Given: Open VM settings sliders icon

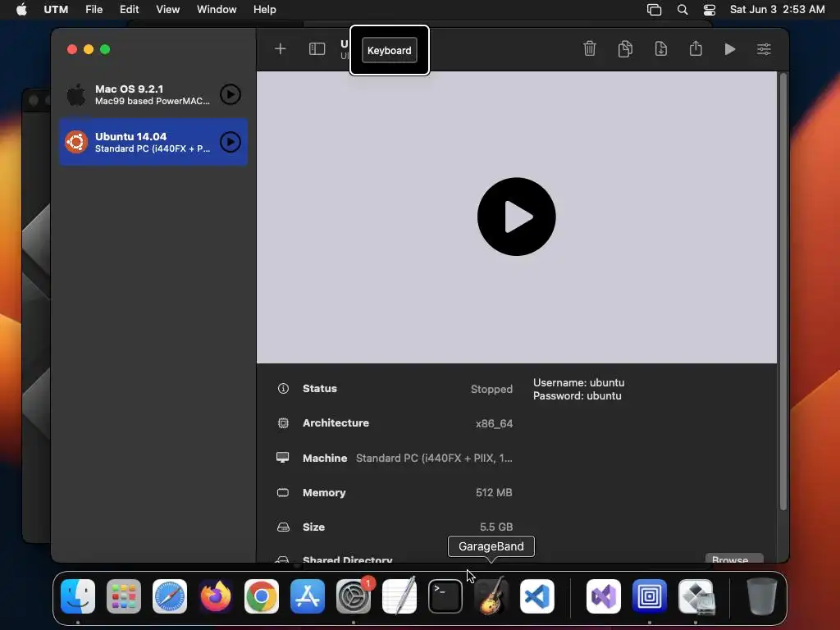Looking at the screenshot, I should click(764, 49).
